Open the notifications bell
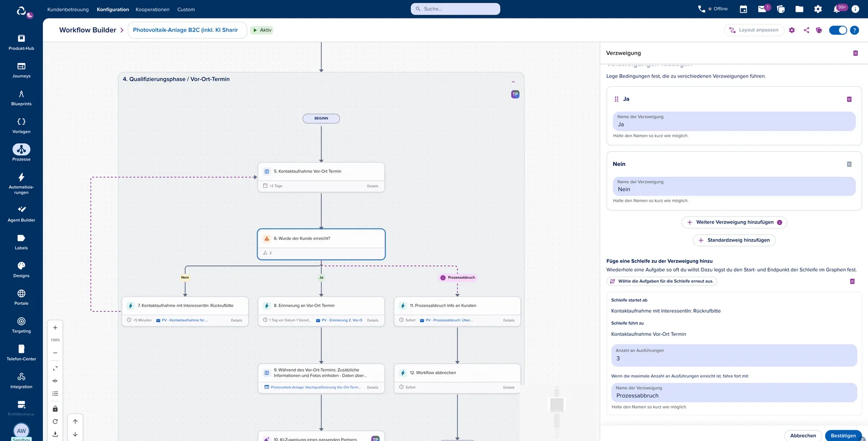Screen dimensions: 868x441 point(837,9)
